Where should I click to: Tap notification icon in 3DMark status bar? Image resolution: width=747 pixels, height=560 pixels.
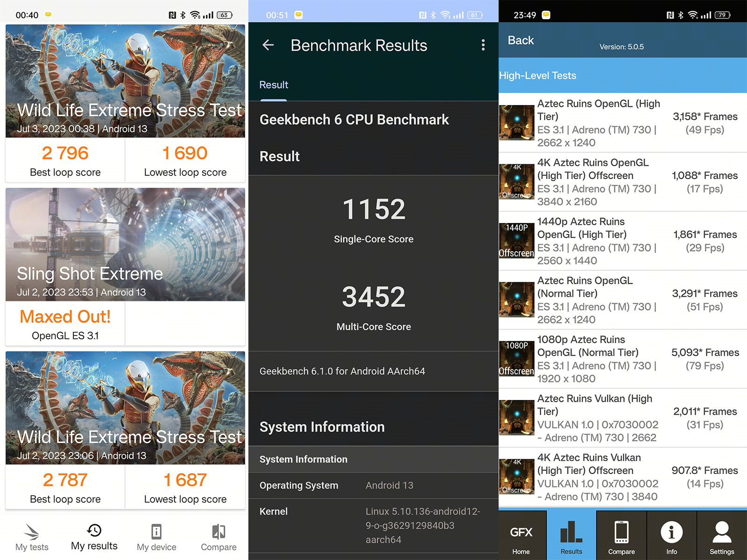click(48, 15)
